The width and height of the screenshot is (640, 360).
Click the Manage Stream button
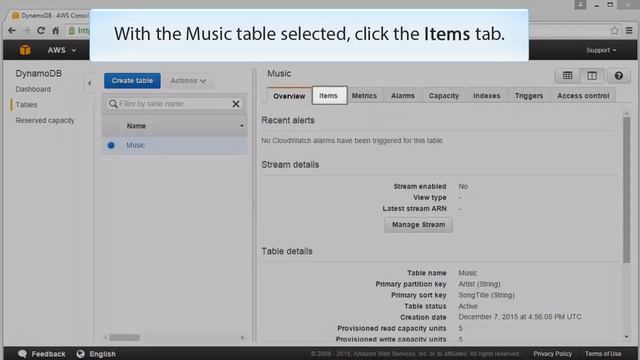click(418, 224)
